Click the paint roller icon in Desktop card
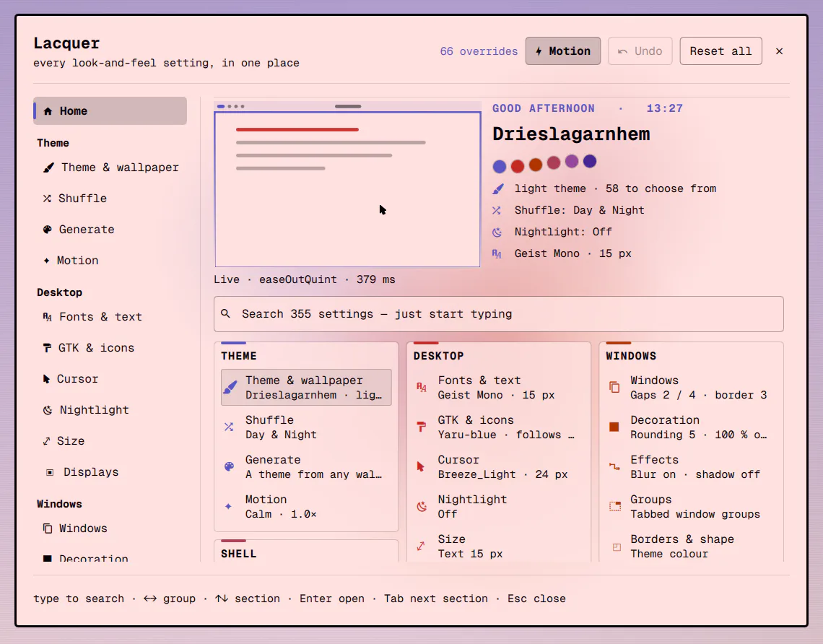This screenshot has height=644, width=823. point(421,427)
